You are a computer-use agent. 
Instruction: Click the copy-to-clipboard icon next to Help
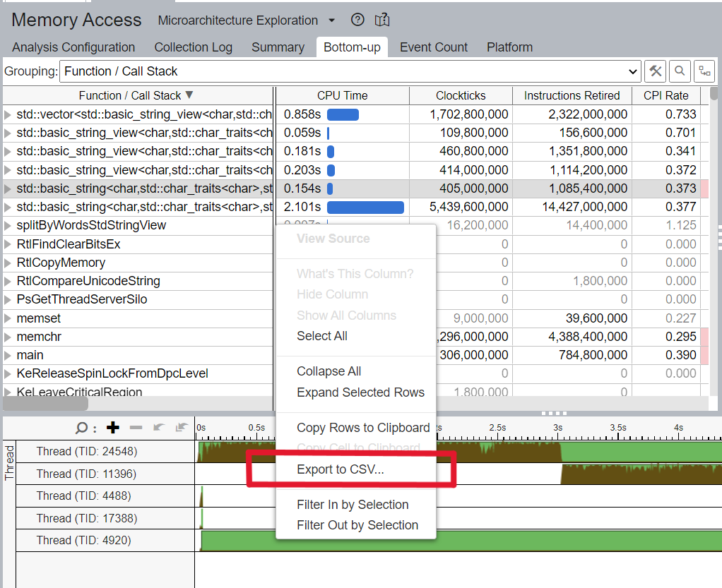382,20
